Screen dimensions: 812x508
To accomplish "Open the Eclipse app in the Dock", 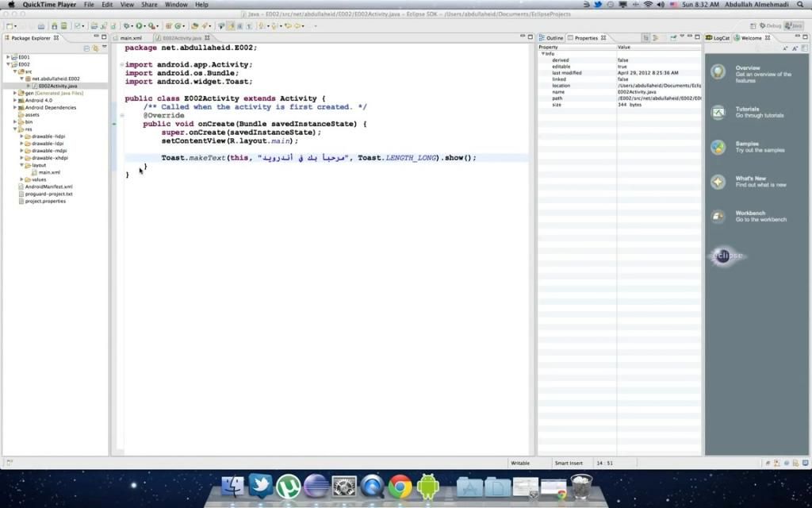I will (x=316, y=487).
